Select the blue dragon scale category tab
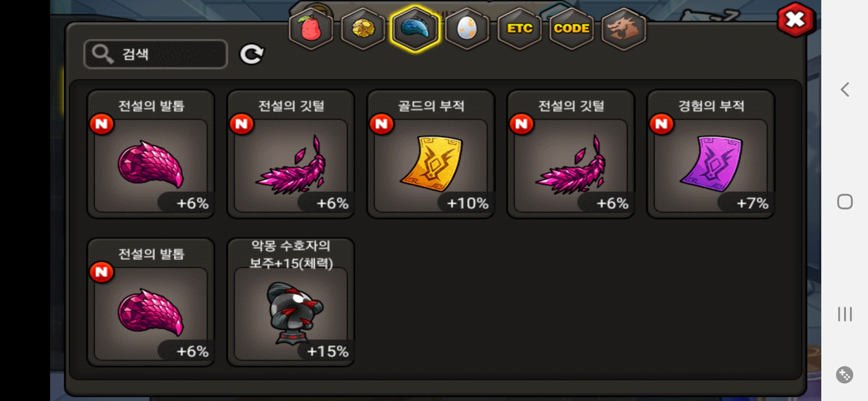This screenshot has width=868, height=401. pos(415,29)
